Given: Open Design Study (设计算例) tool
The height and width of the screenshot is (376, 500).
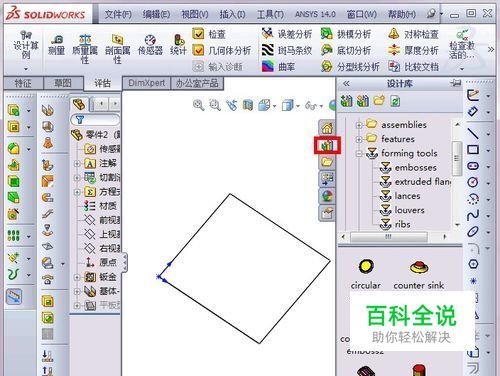Looking at the screenshot, I should pyautogui.click(x=26, y=45).
